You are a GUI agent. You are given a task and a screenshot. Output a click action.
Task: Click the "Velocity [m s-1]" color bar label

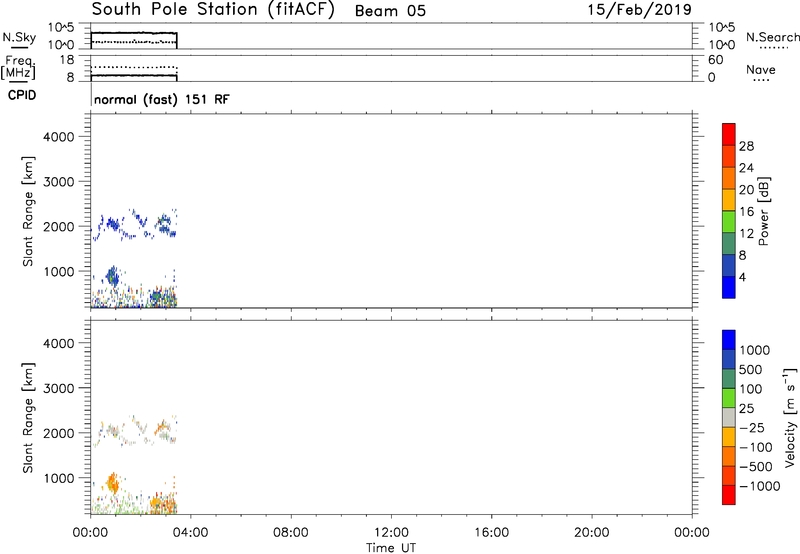[790, 417]
